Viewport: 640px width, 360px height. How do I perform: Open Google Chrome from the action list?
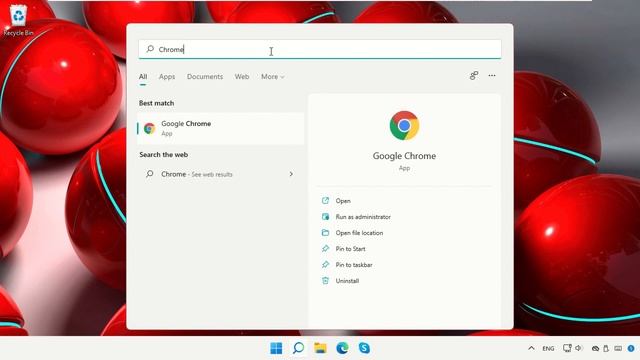[x=343, y=201]
